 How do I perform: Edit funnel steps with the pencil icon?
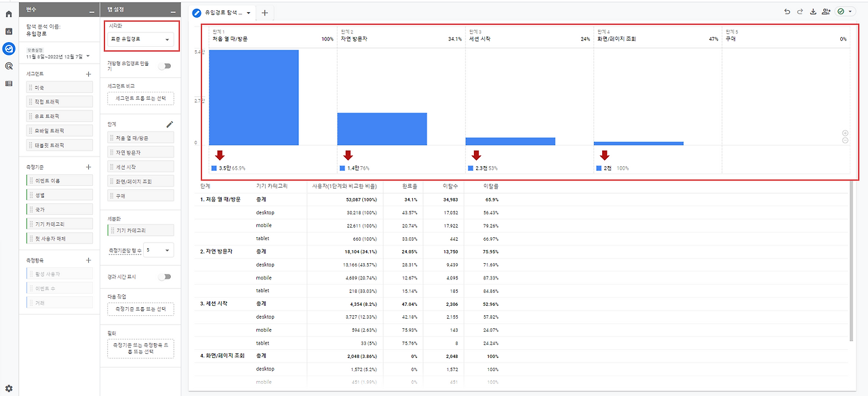click(170, 124)
